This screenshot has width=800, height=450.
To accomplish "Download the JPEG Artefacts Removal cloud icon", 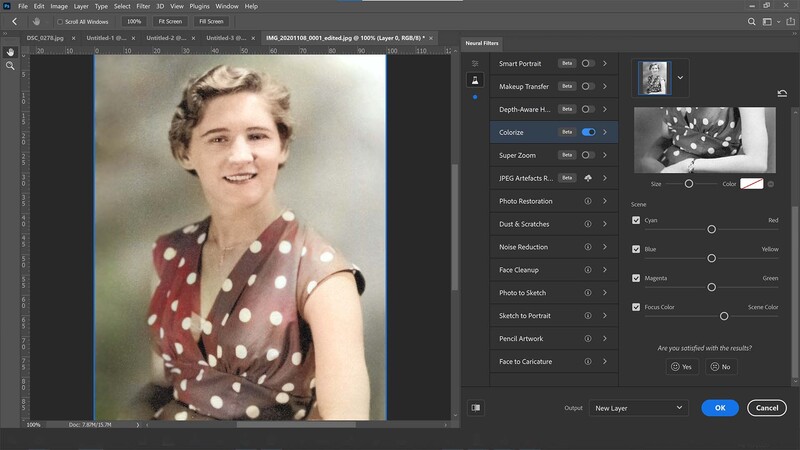I will pyautogui.click(x=588, y=178).
